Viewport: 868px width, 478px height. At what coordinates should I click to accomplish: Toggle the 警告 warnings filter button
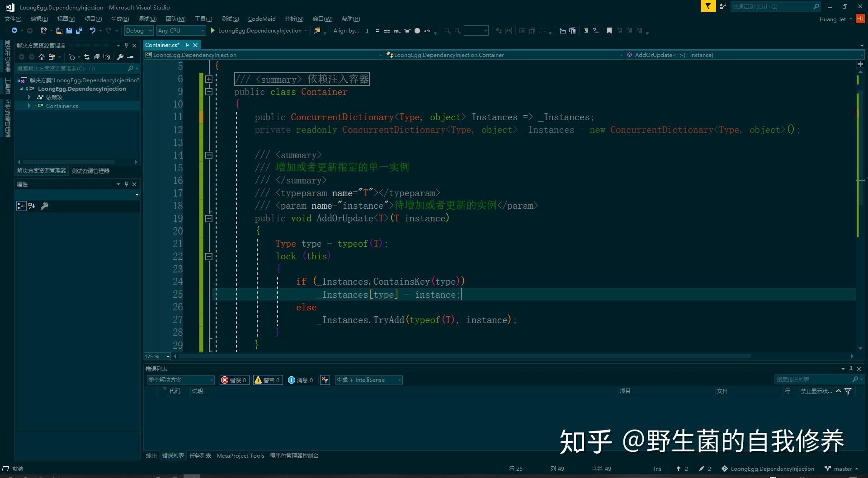point(268,380)
